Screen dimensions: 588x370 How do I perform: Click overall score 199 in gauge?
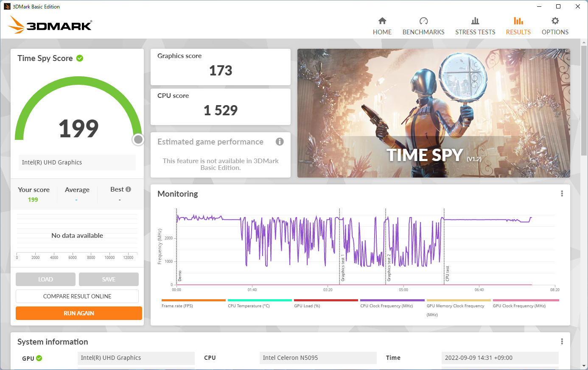78,128
